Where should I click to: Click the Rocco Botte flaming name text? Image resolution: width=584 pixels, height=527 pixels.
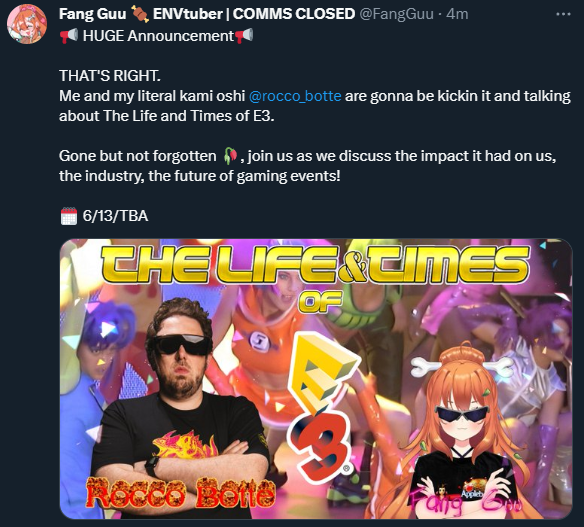pos(181,494)
